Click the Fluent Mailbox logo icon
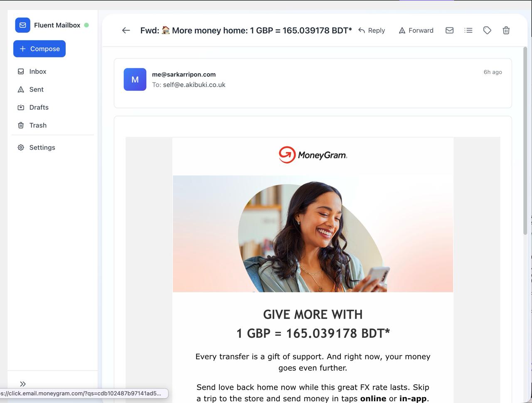Image resolution: width=532 pixels, height=403 pixels. click(23, 25)
